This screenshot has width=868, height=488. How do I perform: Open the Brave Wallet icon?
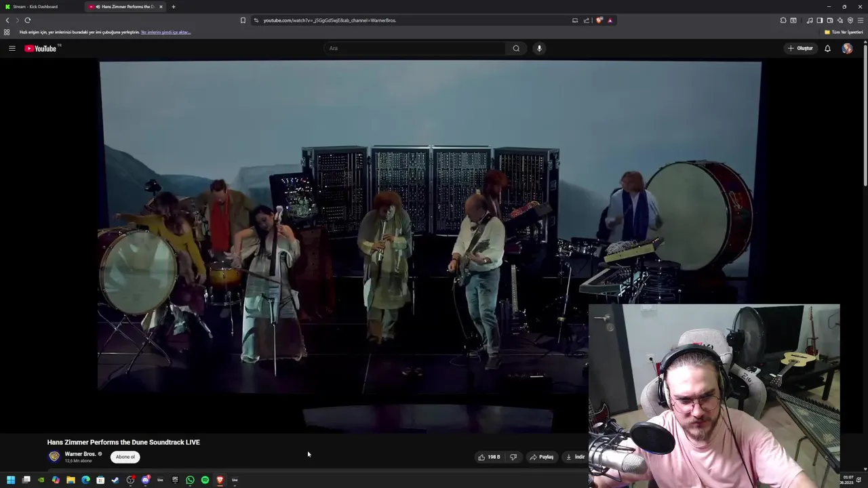[830, 20]
